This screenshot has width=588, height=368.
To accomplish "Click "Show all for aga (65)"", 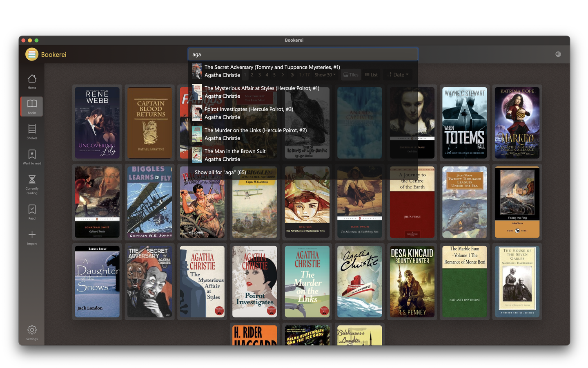I will point(303,172).
